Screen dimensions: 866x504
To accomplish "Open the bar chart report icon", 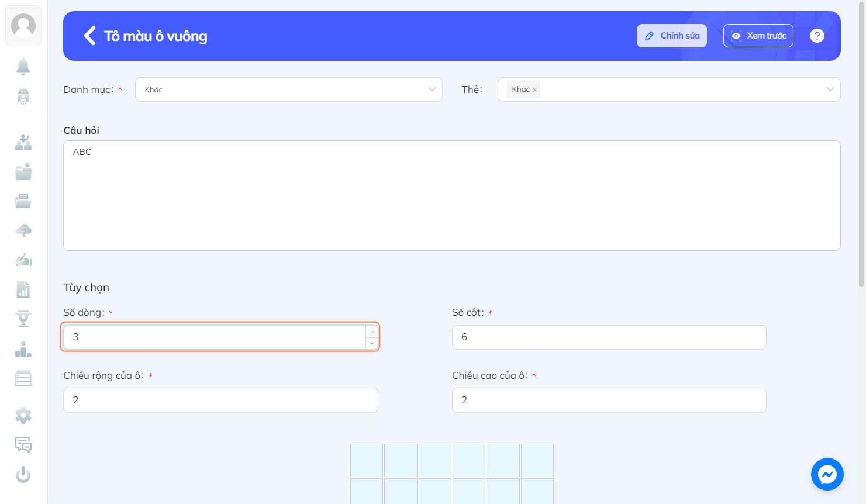I will click(x=23, y=289).
